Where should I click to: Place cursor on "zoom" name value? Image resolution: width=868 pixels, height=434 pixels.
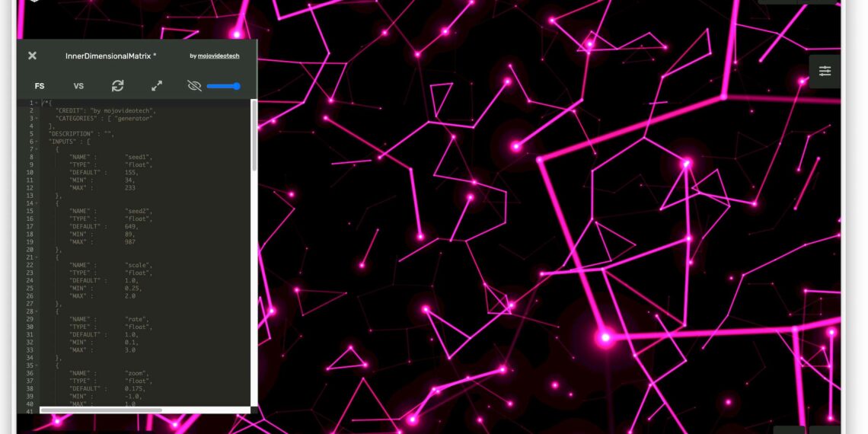137,374
